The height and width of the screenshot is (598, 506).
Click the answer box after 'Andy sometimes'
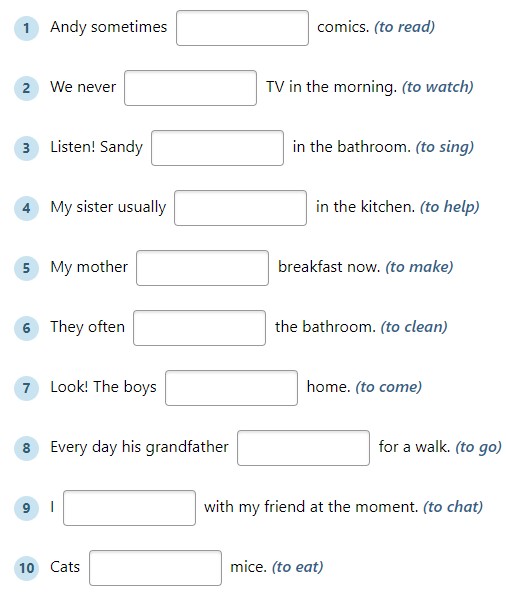point(242,28)
